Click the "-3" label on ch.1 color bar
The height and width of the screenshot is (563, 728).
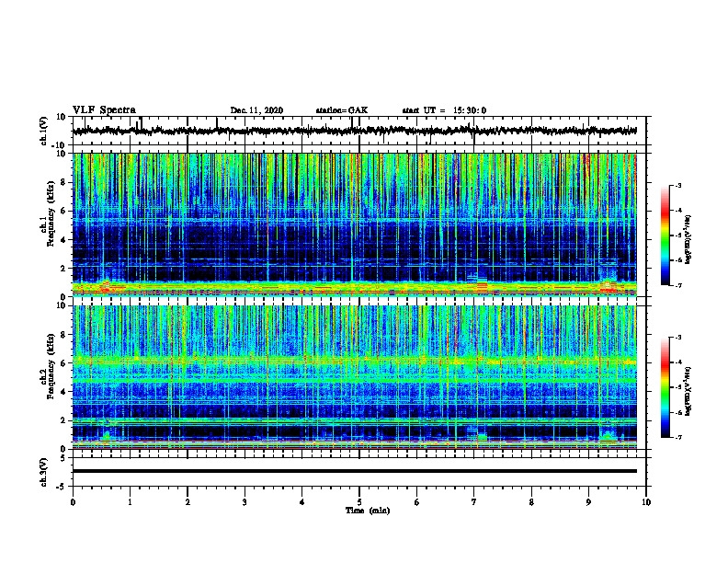pos(677,185)
